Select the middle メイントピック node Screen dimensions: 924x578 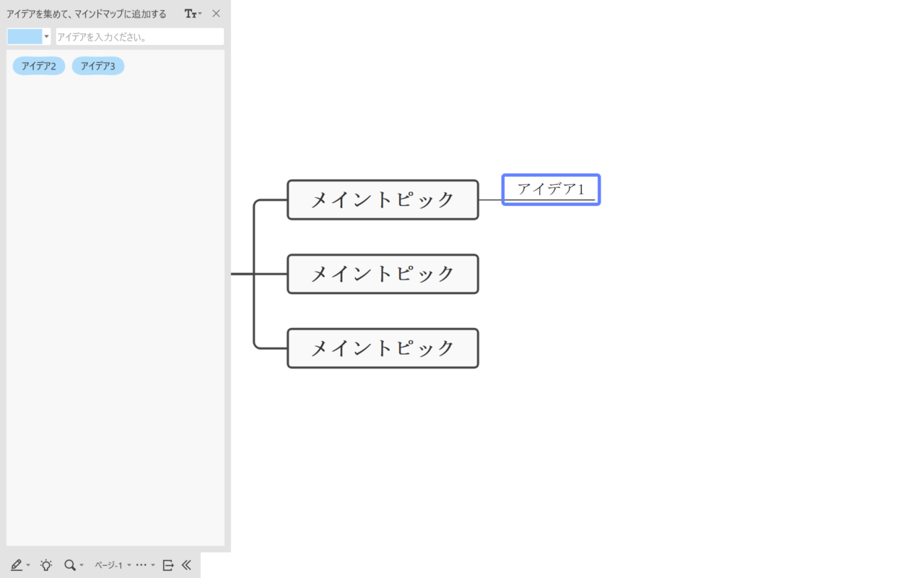pyautogui.click(x=383, y=274)
